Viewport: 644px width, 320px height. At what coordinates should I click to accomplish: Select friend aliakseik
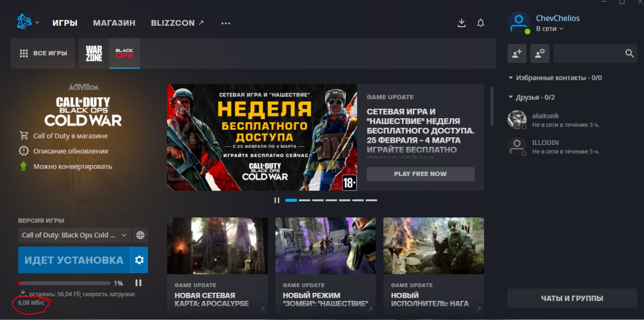point(572,120)
